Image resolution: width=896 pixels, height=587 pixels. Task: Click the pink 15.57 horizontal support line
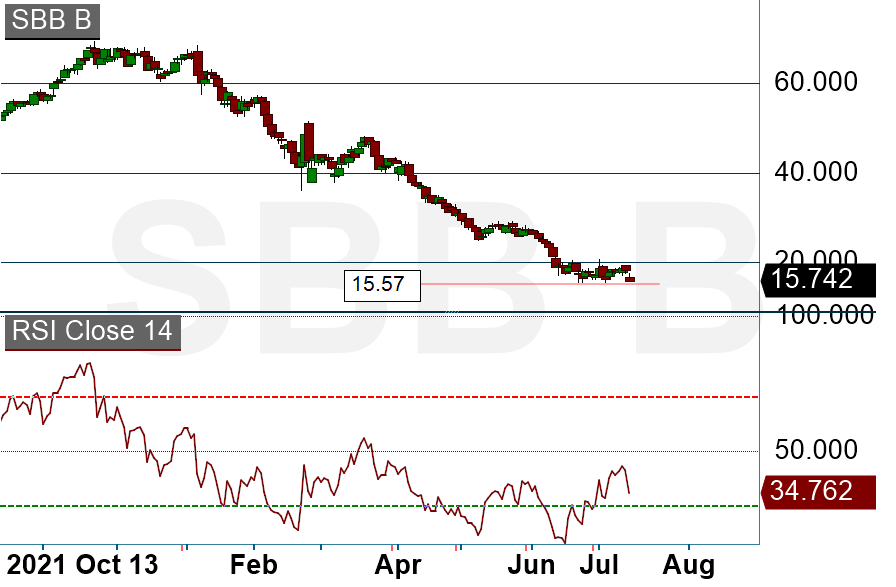pyautogui.click(x=540, y=283)
